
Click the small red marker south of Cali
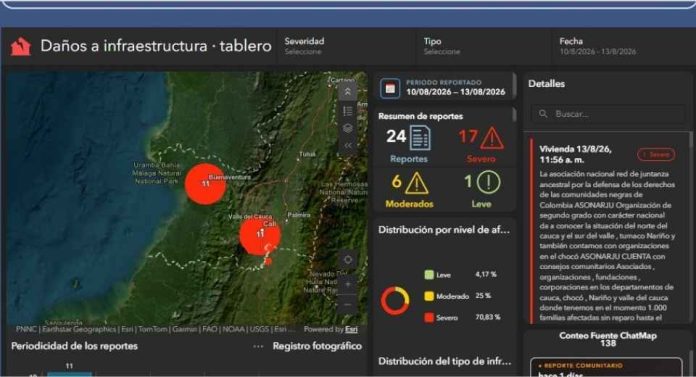coord(268,262)
